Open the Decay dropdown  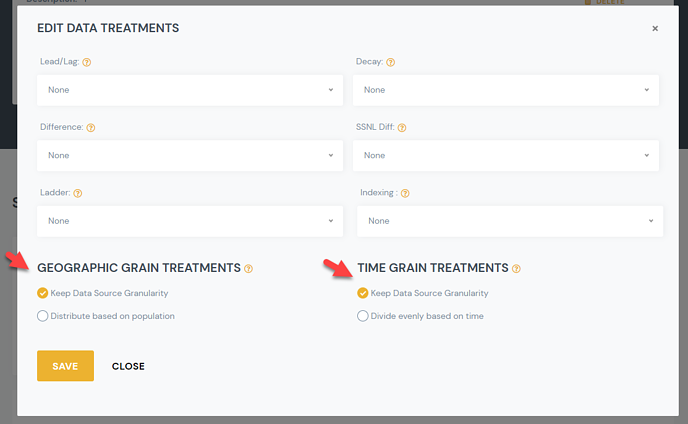(506, 90)
